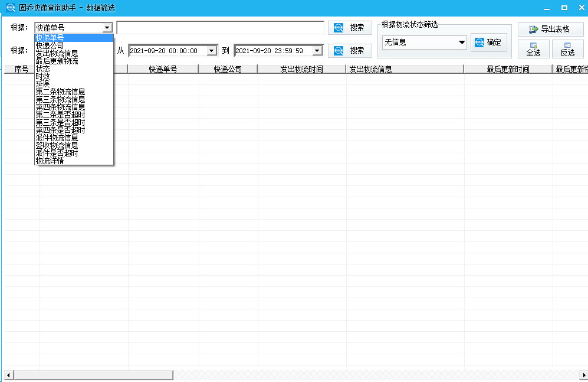Maximize the 数据筛选 window

(x=564, y=8)
